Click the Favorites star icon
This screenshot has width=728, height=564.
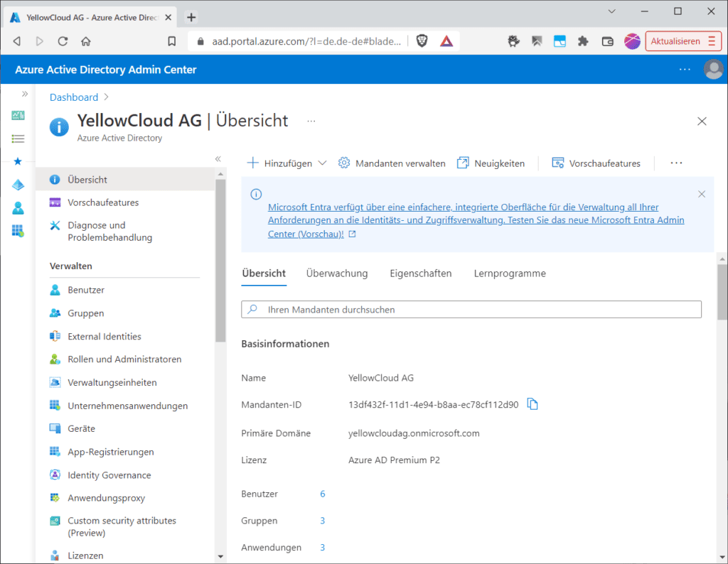[18, 161]
